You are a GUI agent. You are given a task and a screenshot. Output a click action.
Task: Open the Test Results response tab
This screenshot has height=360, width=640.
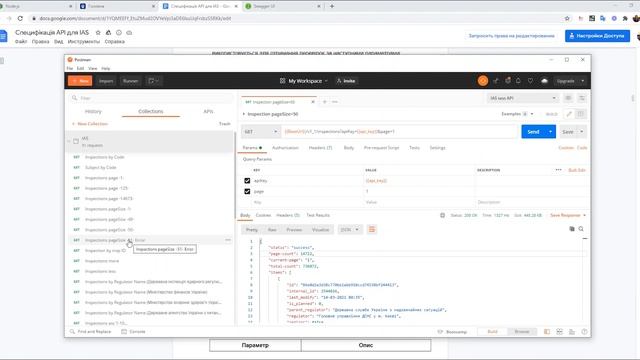click(318, 215)
